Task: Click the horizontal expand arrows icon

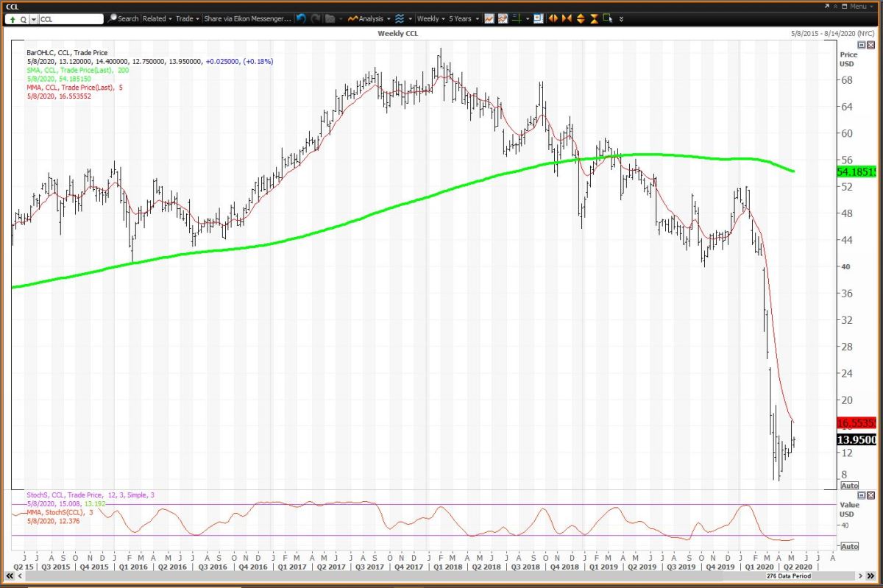Action: click(x=553, y=18)
